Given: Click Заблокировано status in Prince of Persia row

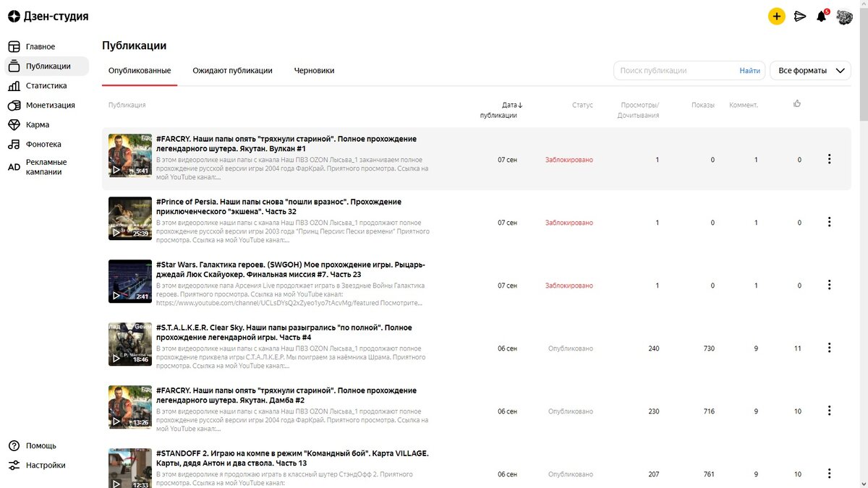Looking at the screenshot, I should pos(569,223).
